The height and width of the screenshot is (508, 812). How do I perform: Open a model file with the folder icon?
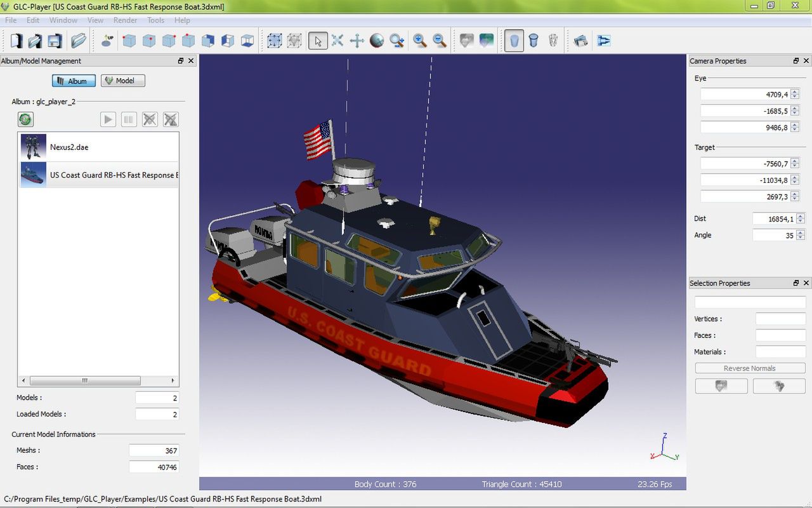(79, 41)
